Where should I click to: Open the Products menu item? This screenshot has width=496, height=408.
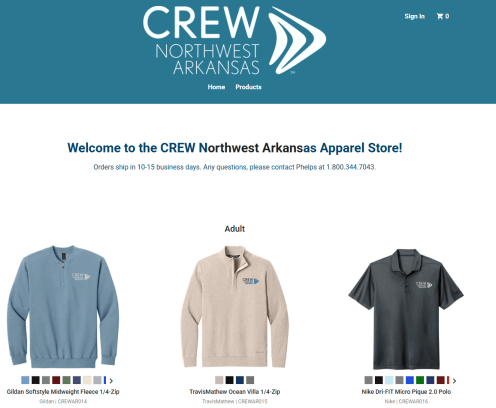[248, 87]
